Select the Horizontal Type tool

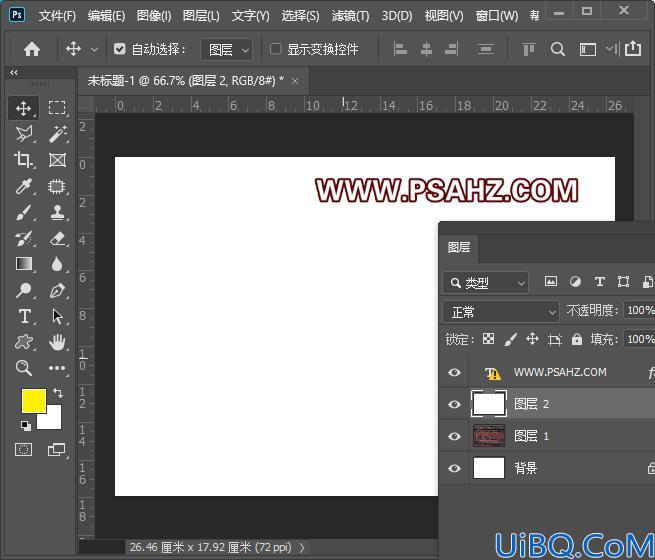(24, 316)
